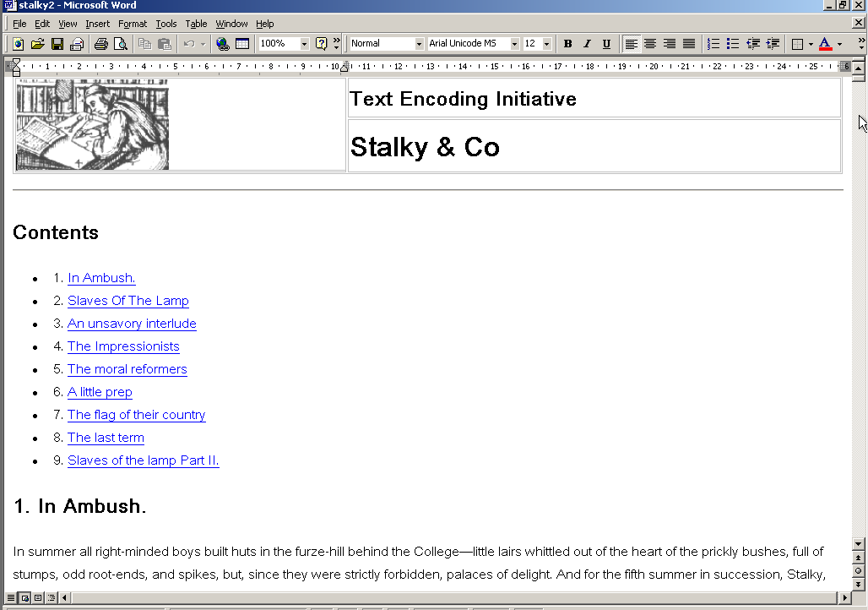Open the Zoom level dropdown
The height and width of the screenshot is (610, 868).
pyautogui.click(x=303, y=43)
